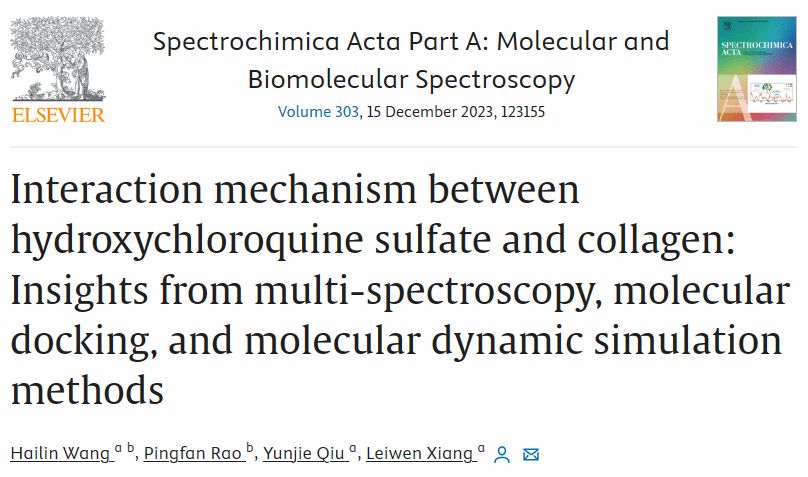
Task: Click corresponding author Leiwen Xiang
Action: pos(419,454)
